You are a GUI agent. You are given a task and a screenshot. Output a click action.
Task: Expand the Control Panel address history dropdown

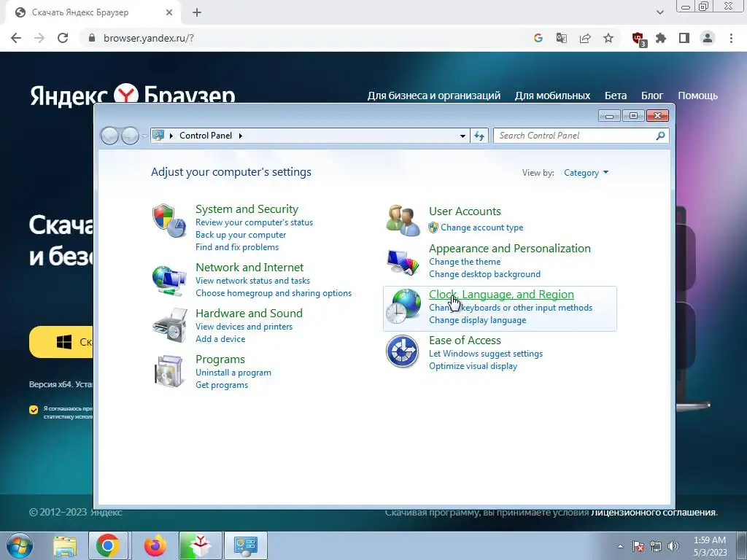pos(462,136)
